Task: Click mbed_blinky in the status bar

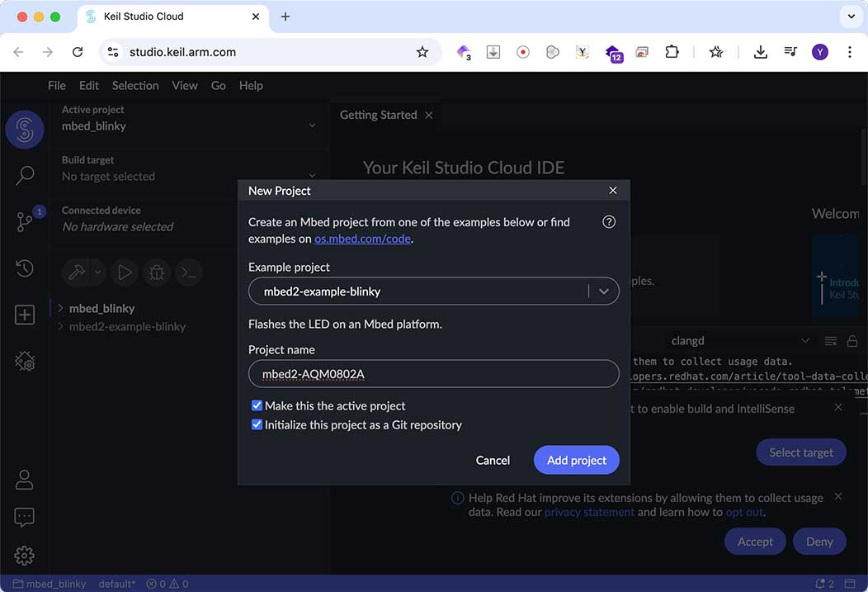Action: 50,584
